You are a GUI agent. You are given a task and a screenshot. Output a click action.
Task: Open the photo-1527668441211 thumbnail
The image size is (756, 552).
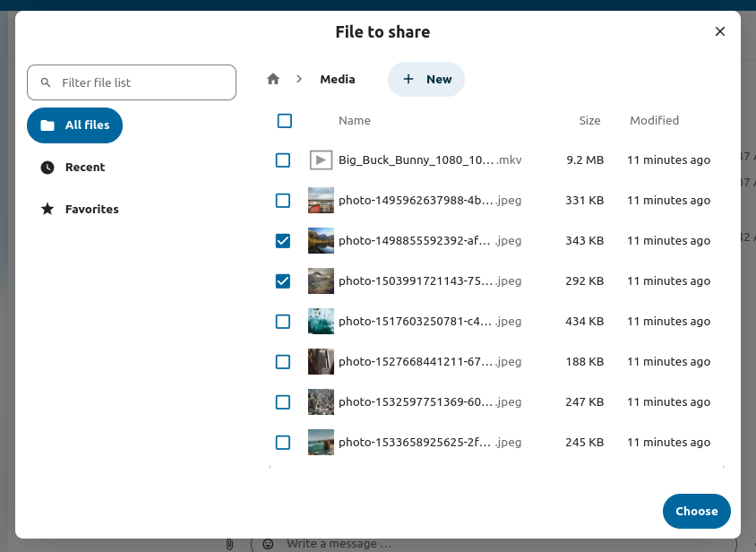321,361
